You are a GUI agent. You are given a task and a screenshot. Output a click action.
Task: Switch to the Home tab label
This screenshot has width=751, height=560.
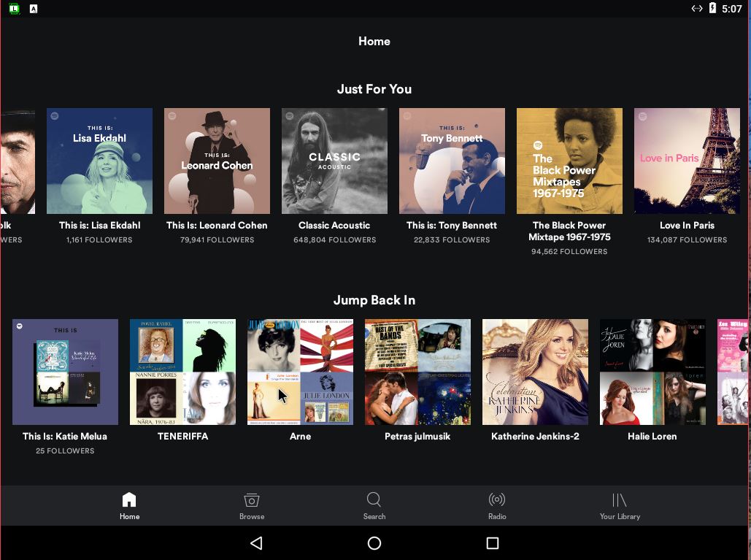(129, 516)
